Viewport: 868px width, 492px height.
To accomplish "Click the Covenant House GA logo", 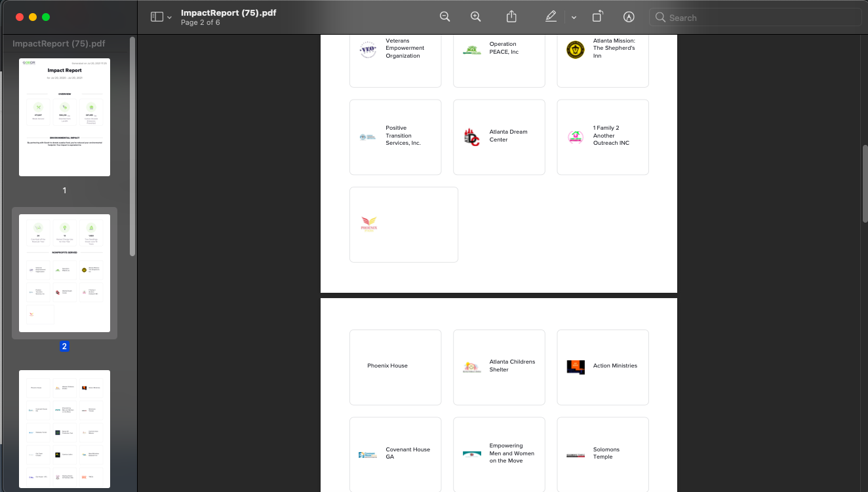I will point(368,455).
